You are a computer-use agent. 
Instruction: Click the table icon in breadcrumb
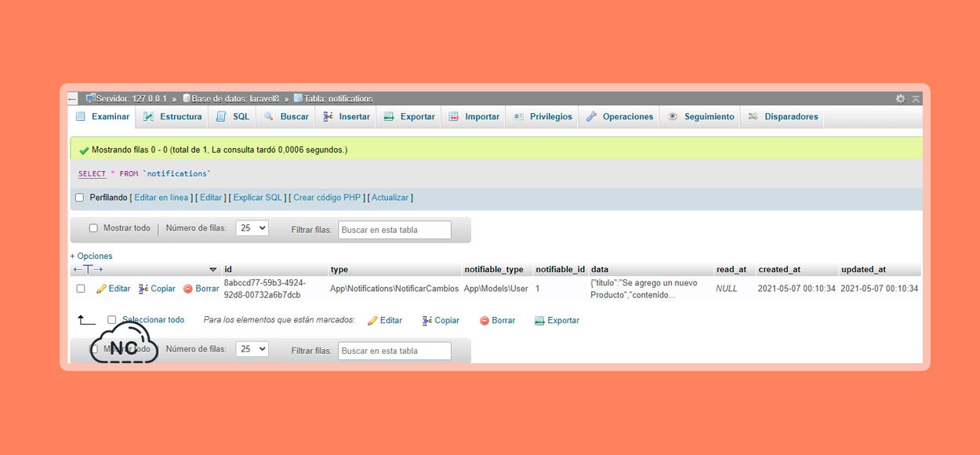pyautogui.click(x=298, y=98)
